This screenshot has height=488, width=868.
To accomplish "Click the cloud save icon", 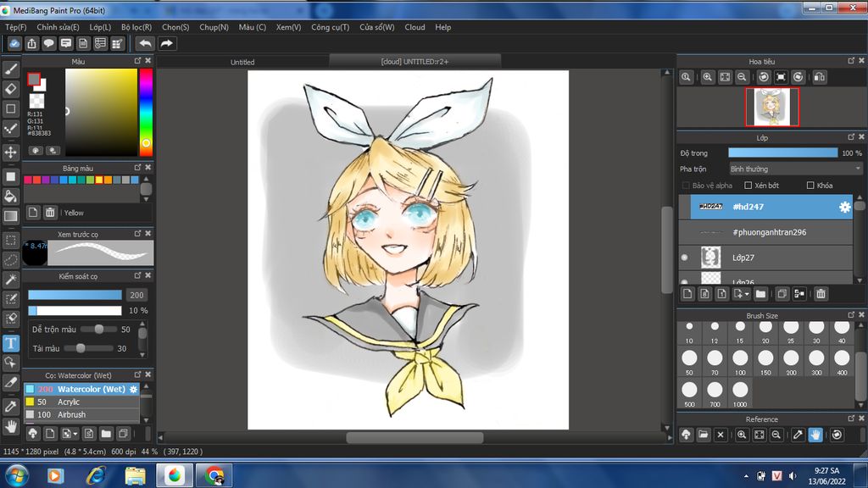I will pyautogui.click(x=14, y=43).
